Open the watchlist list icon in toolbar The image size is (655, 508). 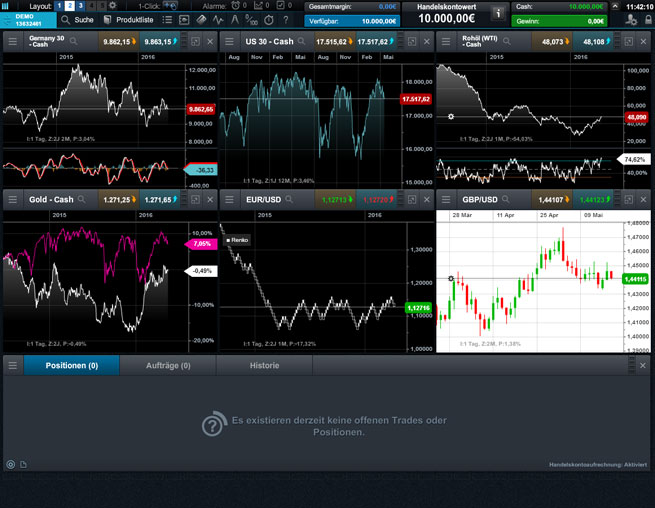pos(167,20)
